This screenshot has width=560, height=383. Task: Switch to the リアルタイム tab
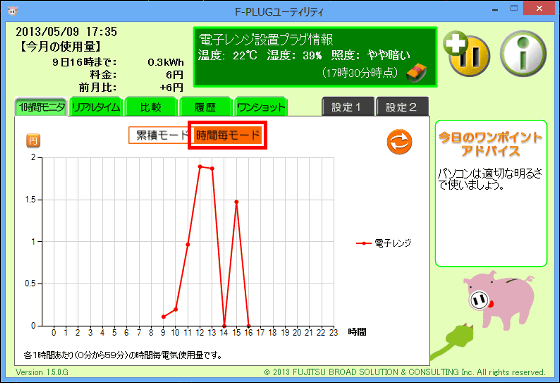[96, 107]
